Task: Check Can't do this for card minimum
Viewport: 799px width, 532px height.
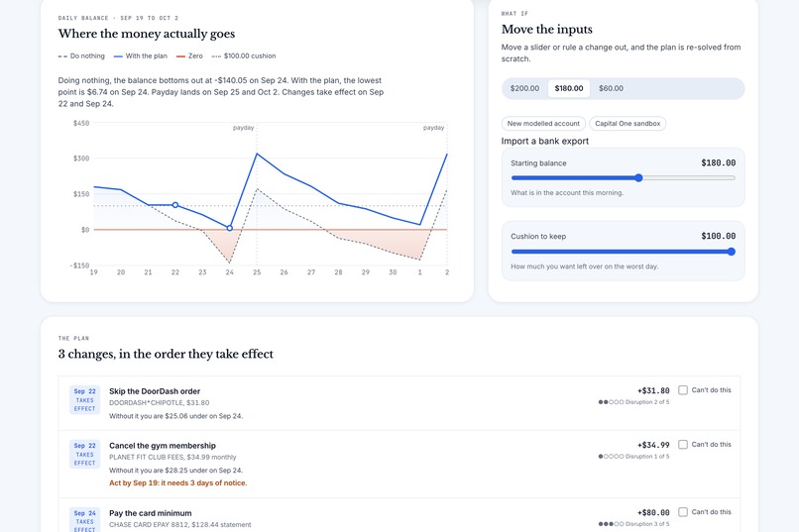Action: pos(683,511)
